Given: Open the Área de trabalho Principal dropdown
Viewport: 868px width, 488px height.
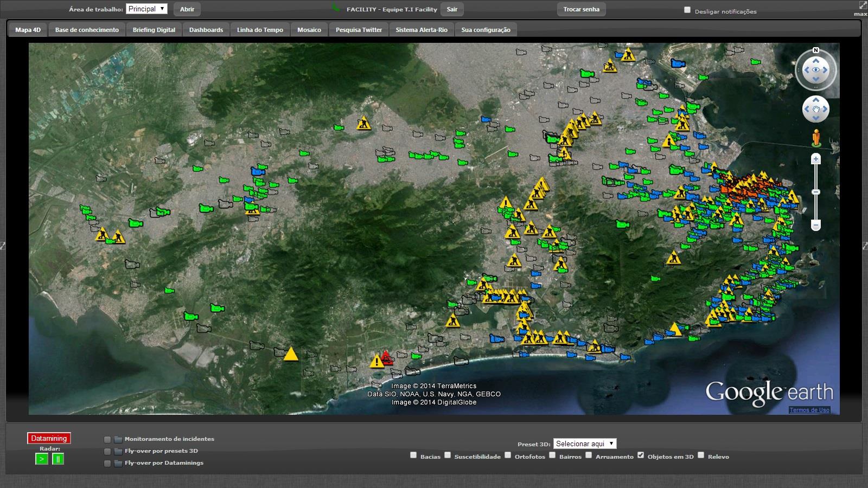Looking at the screenshot, I should pos(146,9).
